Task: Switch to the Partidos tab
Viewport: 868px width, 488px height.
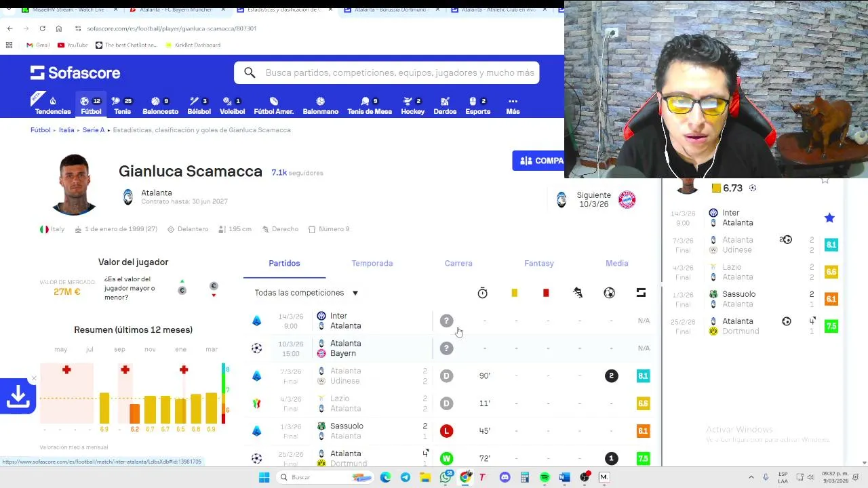Action: pyautogui.click(x=284, y=263)
